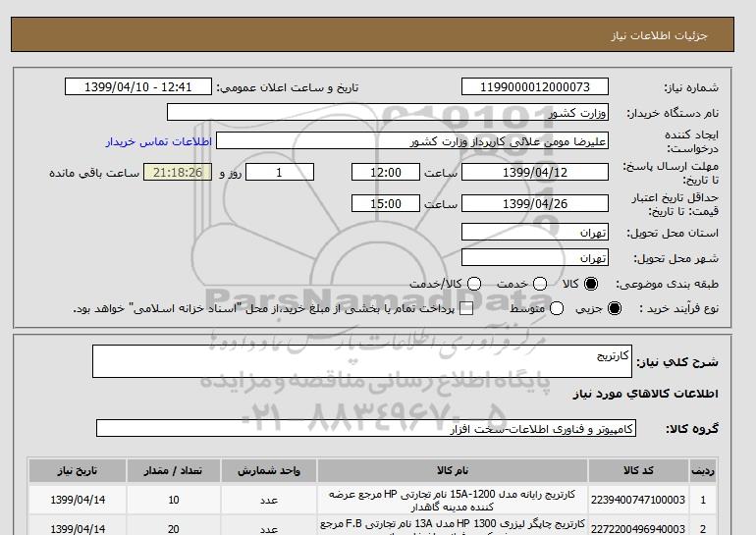Click the تعداد / مقدار column header
The image size is (756, 535).
pyautogui.click(x=174, y=470)
